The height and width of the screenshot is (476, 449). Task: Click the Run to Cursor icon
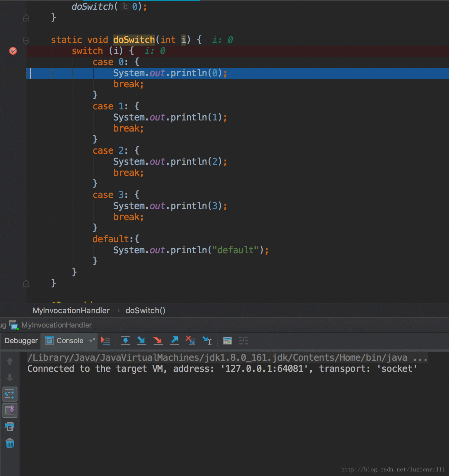(207, 341)
